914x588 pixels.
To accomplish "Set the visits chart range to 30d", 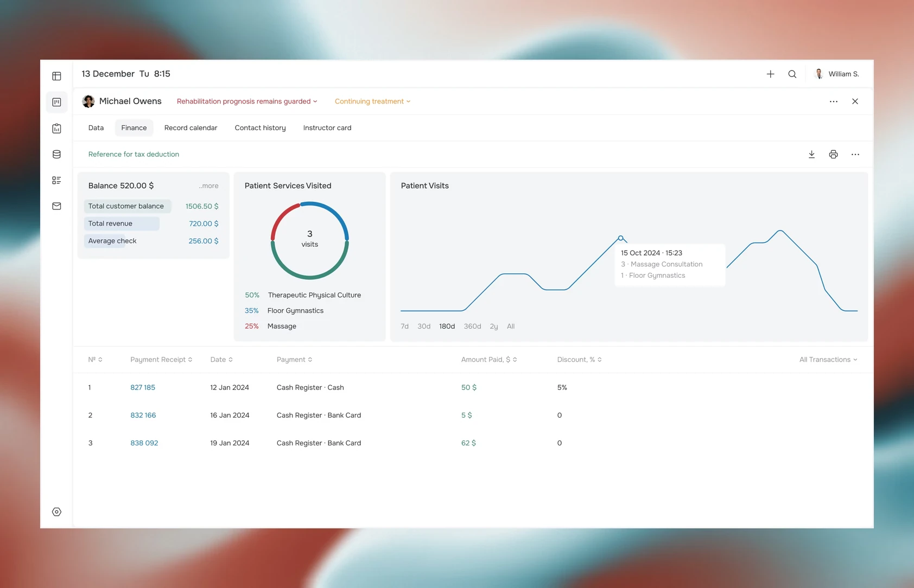I will [x=424, y=327].
